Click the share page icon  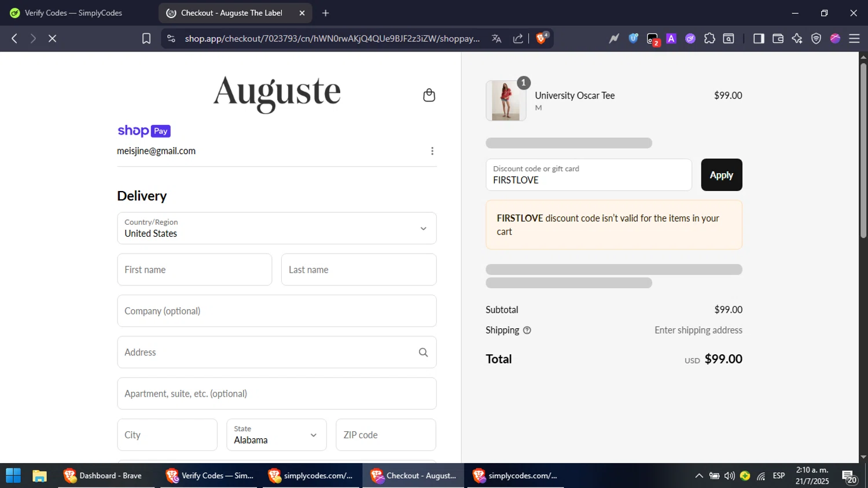point(518,39)
